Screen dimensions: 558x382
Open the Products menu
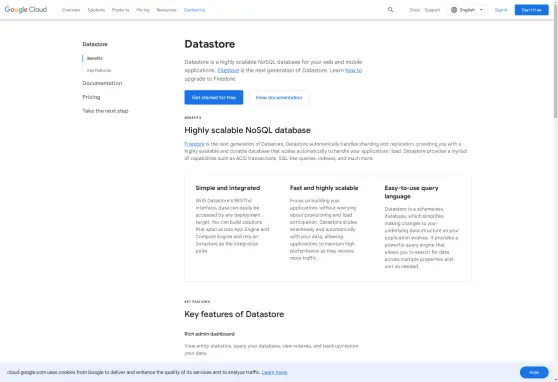[x=120, y=10]
